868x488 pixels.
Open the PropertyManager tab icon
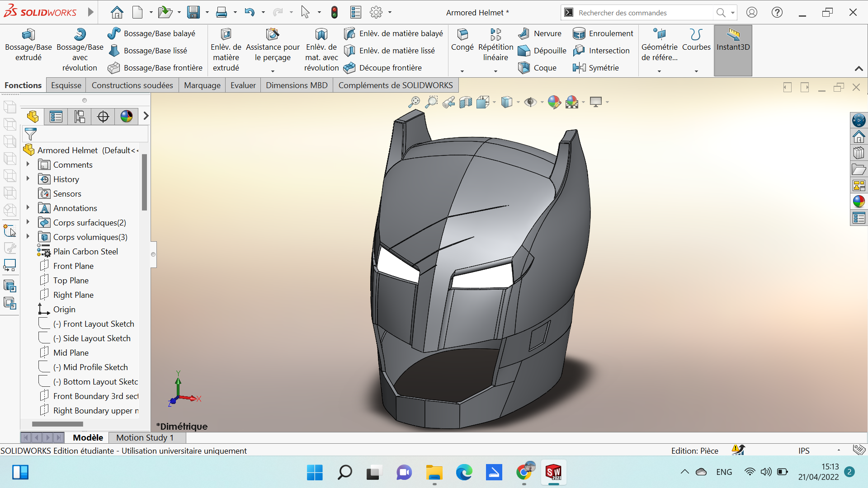tap(56, 117)
